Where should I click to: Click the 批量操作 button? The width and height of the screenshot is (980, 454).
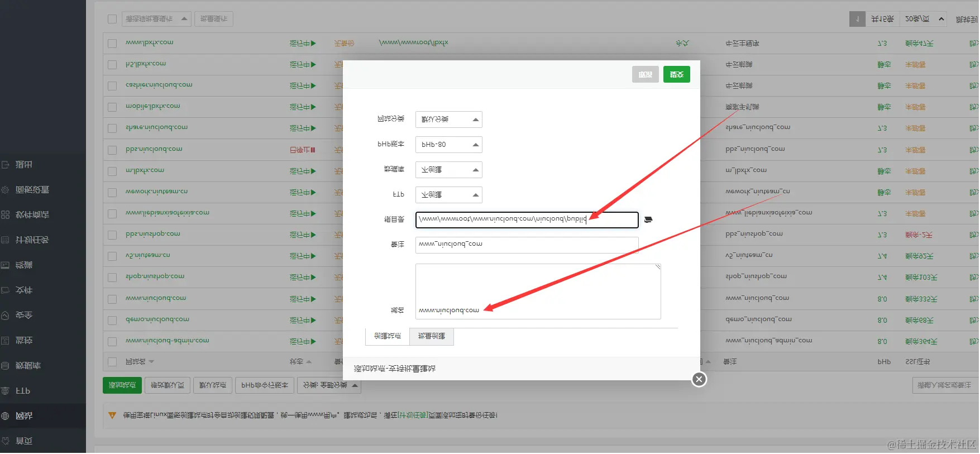[x=214, y=19]
